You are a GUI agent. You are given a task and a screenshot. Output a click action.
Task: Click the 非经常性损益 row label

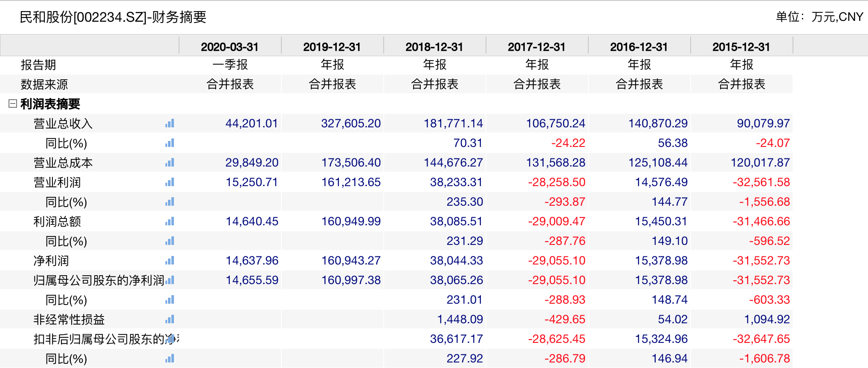click(x=69, y=319)
